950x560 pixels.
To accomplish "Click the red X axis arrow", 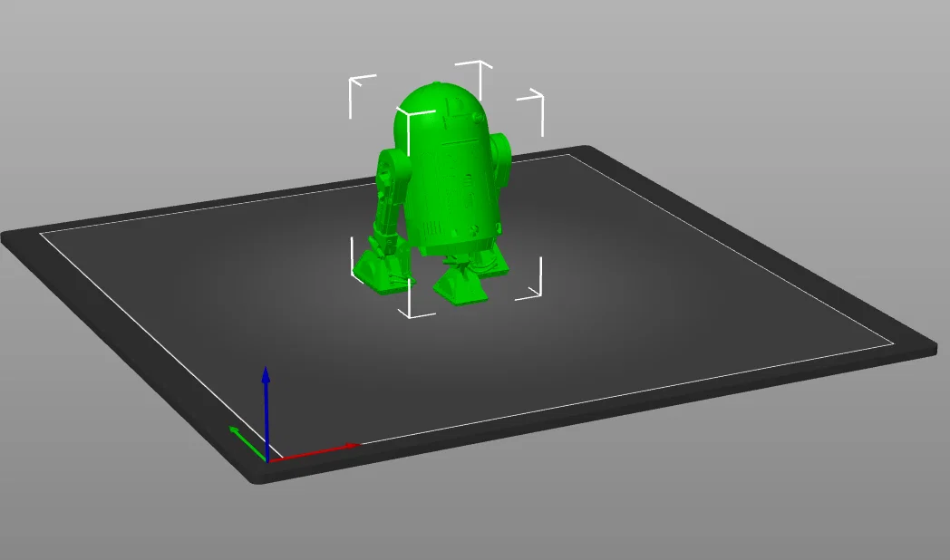I will 314,452.
